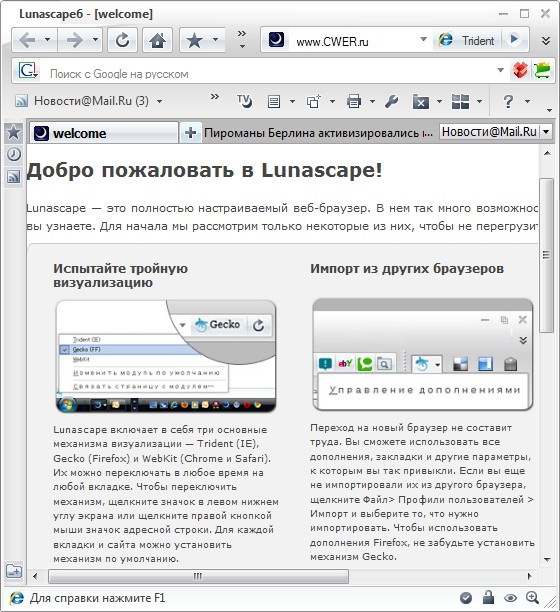Click the padlock security icon in status bar

click(x=488, y=597)
